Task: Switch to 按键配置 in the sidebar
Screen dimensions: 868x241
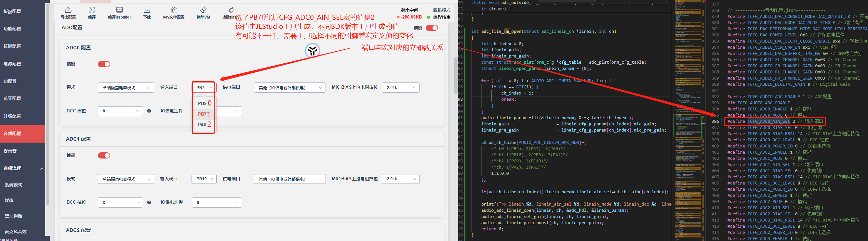Action: pos(22,46)
